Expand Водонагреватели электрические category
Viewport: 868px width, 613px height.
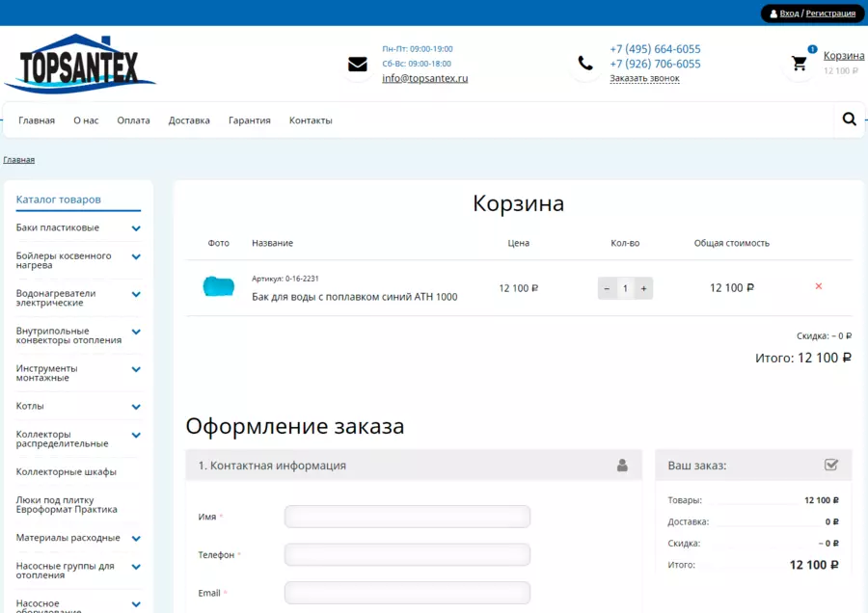pos(136,294)
